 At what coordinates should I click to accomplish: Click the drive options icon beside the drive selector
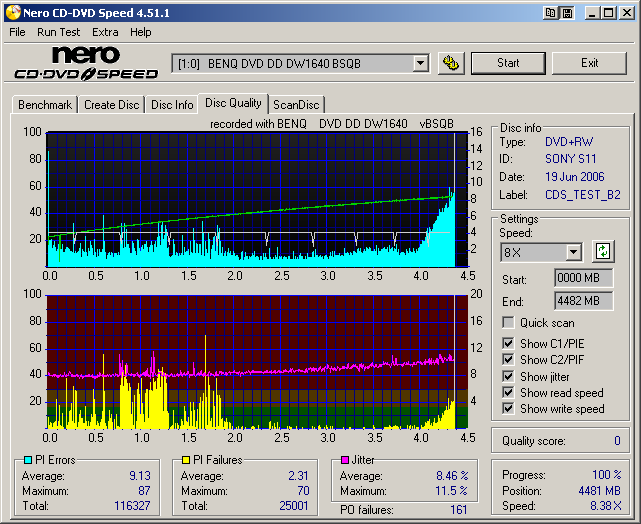pos(451,63)
